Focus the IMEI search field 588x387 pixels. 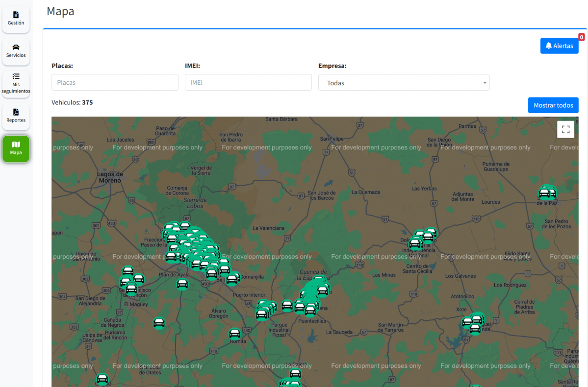[x=248, y=82]
